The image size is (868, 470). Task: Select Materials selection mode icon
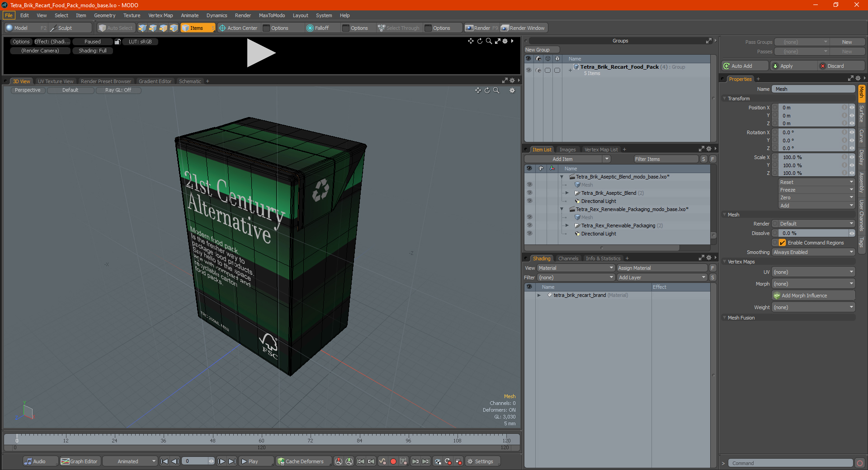[x=174, y=28]
